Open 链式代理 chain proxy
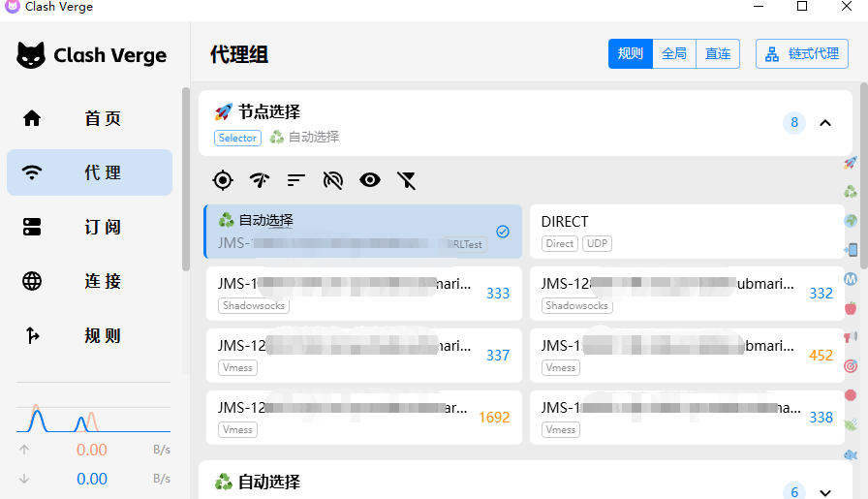 [x=802, y=53]
